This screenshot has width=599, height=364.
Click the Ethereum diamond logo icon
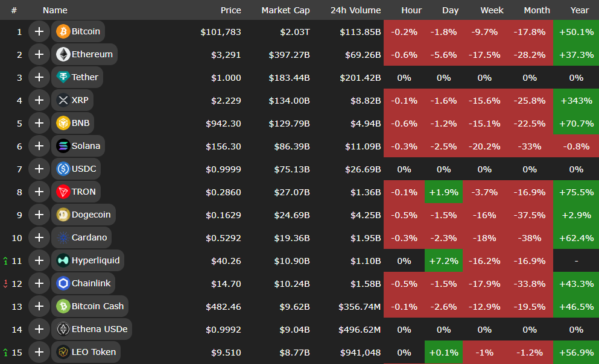pos(63,54)
